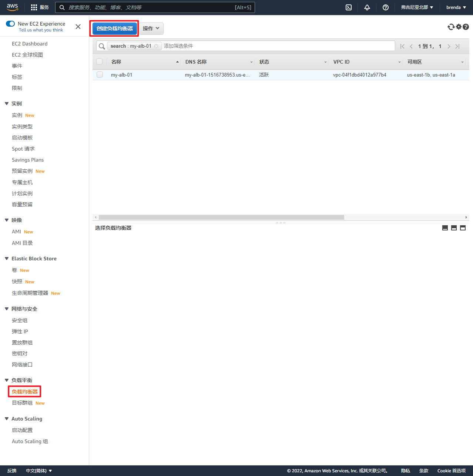Open 可用区 column dropdown arrow
Screen dimensions: 473x476
point(462,62)
